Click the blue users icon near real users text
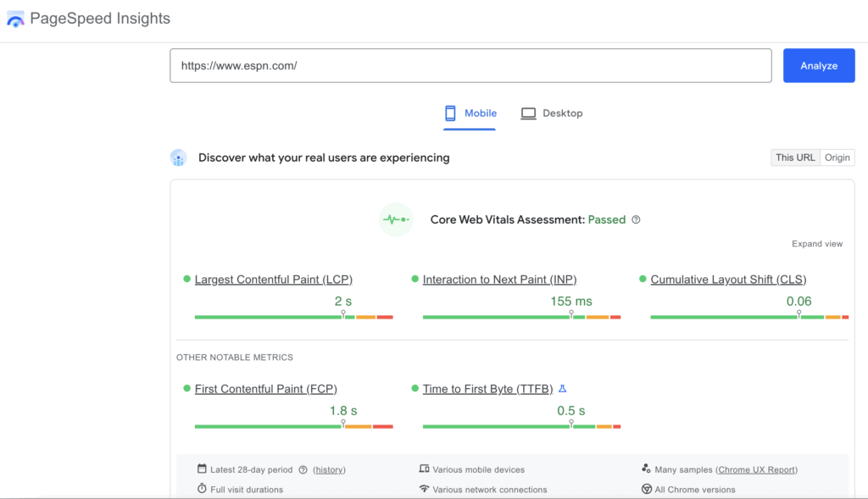868x499 pixels. (x=178, y=158)
